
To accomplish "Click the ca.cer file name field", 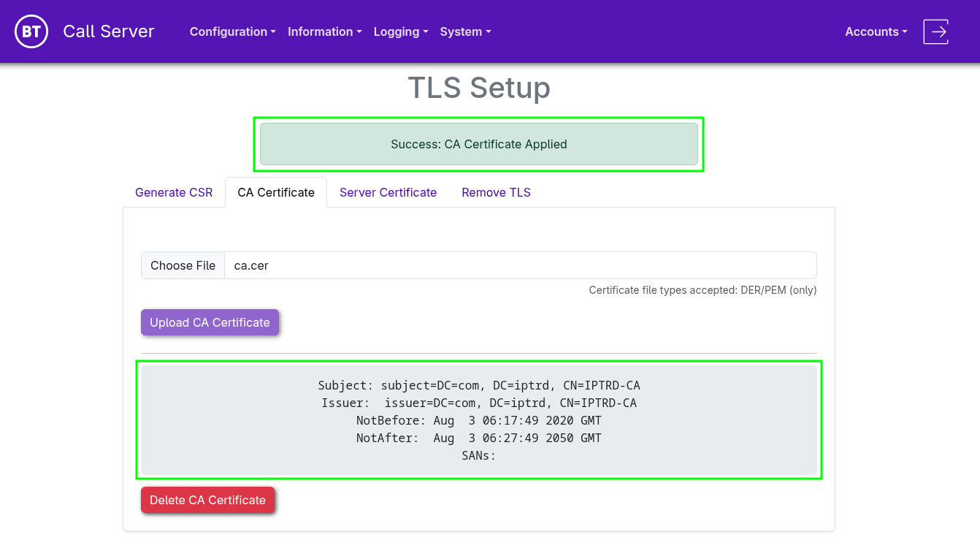I will pyautogui.click(x=520, y=265).
